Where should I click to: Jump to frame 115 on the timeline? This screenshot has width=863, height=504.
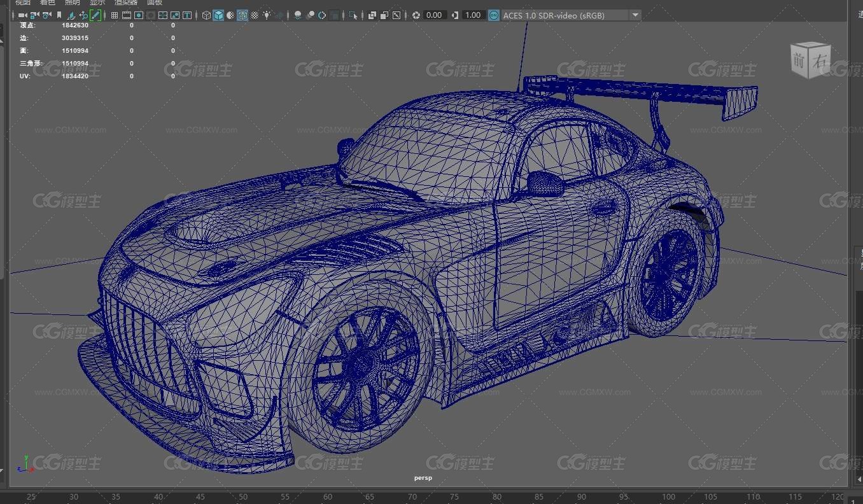pos(796,498)
